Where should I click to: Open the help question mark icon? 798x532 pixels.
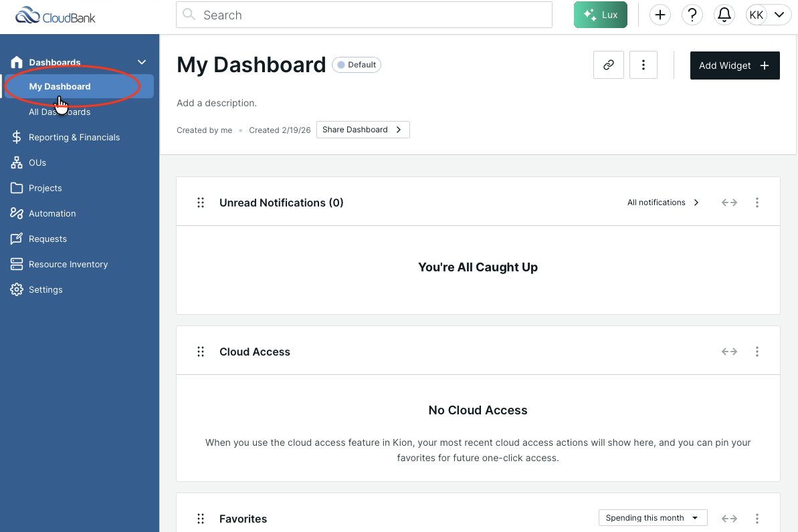(692, 15)
